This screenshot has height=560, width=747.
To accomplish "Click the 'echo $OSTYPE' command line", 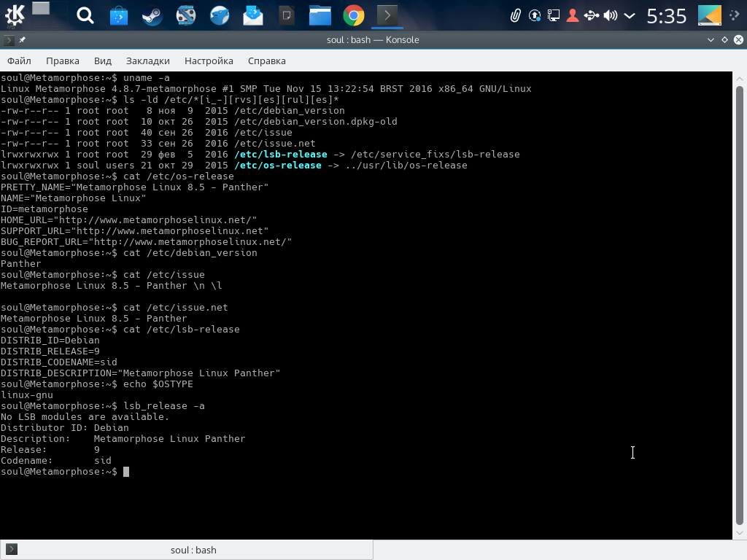I will point(97,384).
